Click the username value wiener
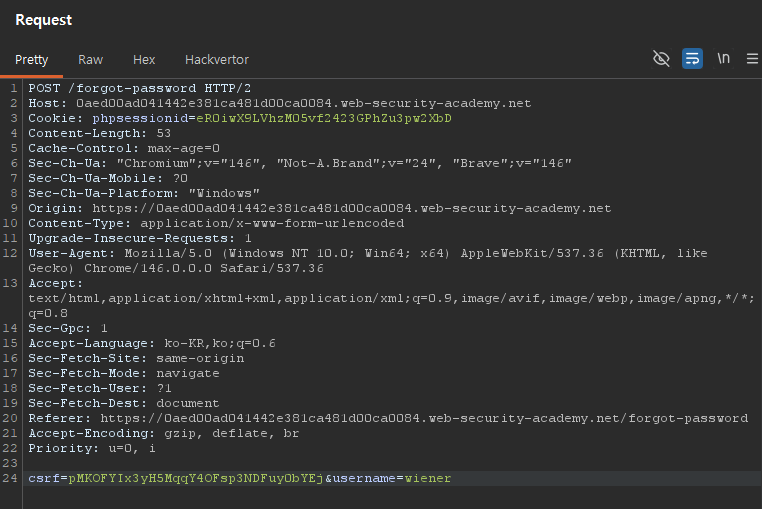This screenshot has width=762, height=509. point(427,478)
